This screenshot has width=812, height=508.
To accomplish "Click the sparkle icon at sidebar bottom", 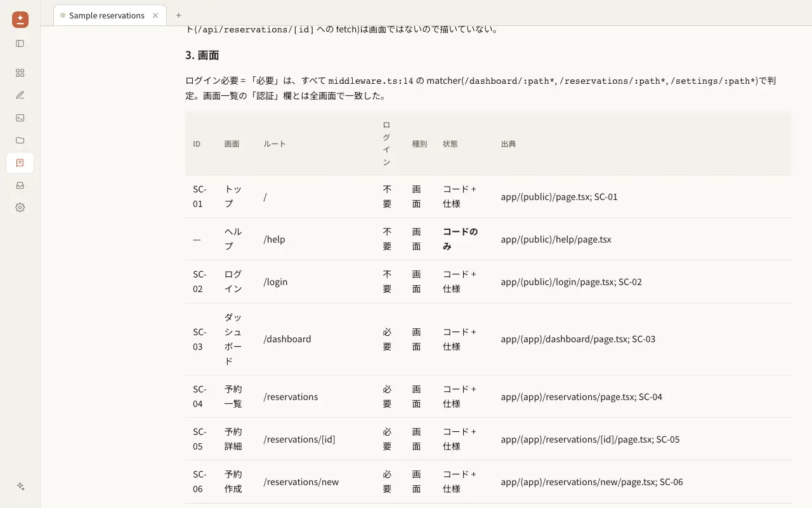I will [x=20, y=486].
